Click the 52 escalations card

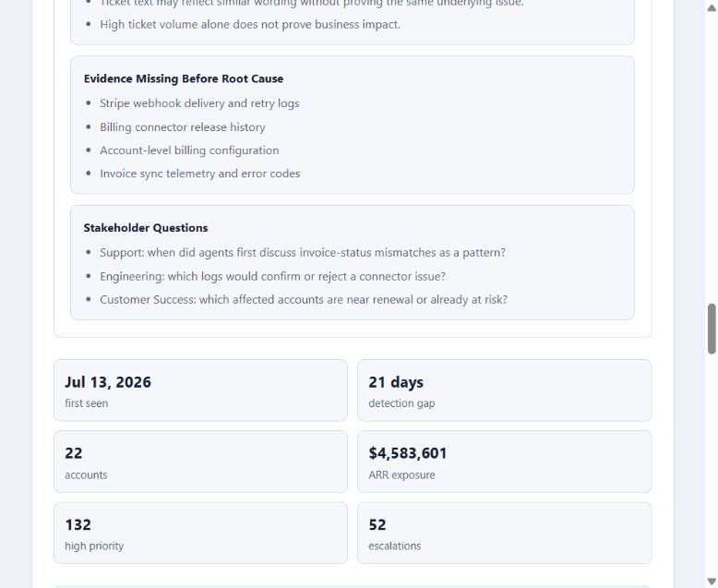(504, 533)
